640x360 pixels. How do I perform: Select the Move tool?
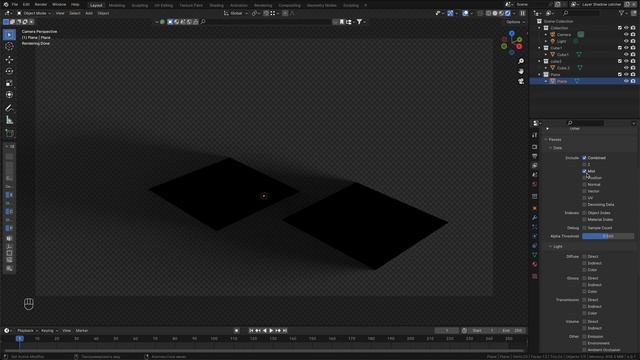click(9, 60)
